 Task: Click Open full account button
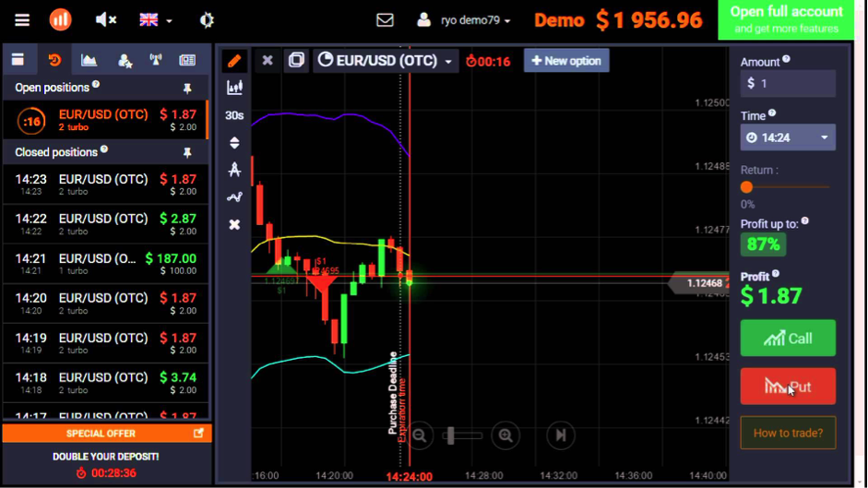(786, 19)
